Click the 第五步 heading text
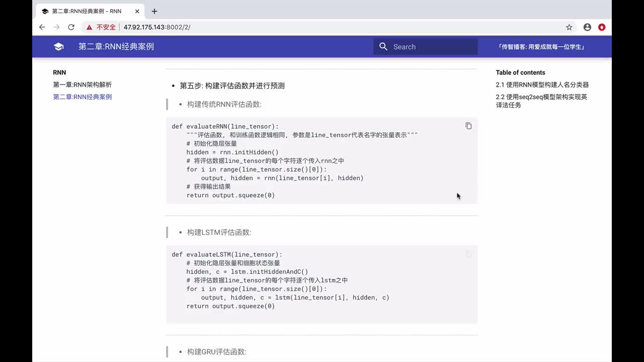The height and width of the screenshot is (362, 644). 232,85
